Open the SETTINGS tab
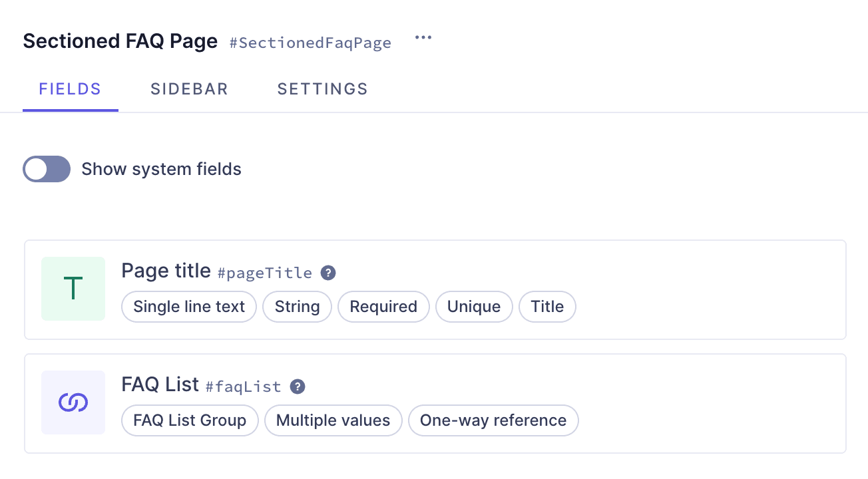The height and width of the screenshot is (479, 868). (x=322, y=88)
